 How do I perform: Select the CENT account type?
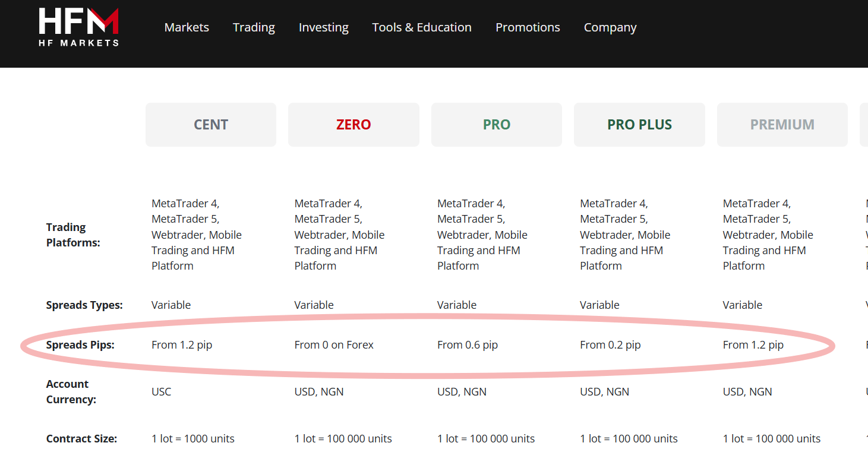(211, 125)
